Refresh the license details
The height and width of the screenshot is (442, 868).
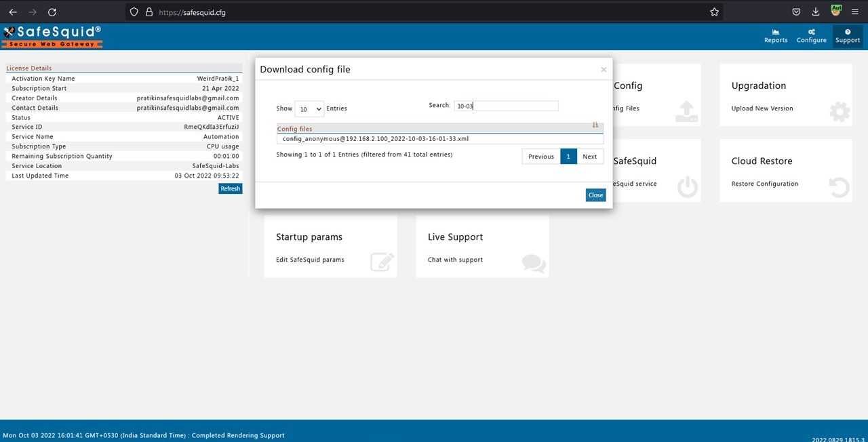(x=230, y=188)
